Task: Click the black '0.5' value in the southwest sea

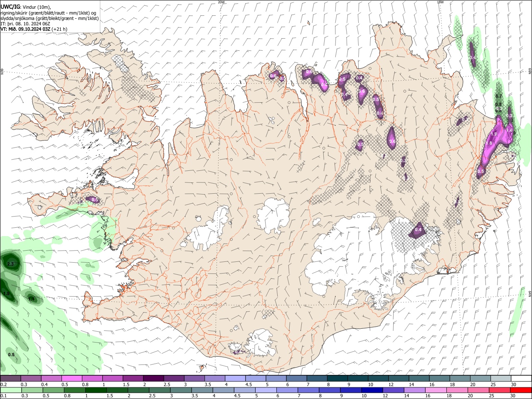Action: pyautogui.click(x=11, y=355)
